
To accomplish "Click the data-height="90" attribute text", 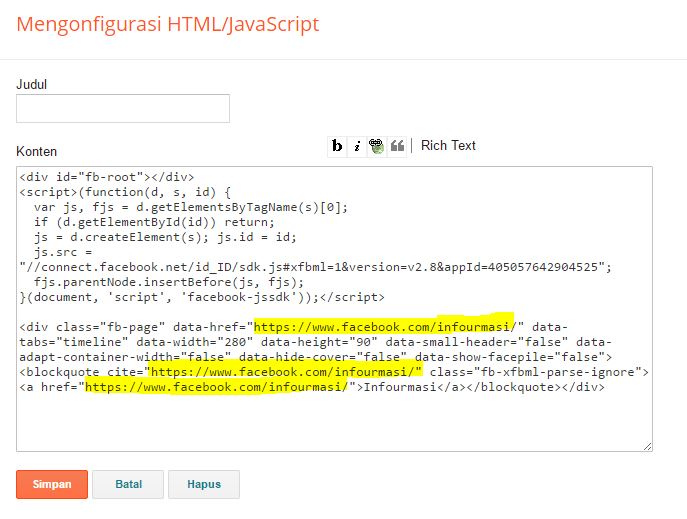I will [x=319, y=342].
